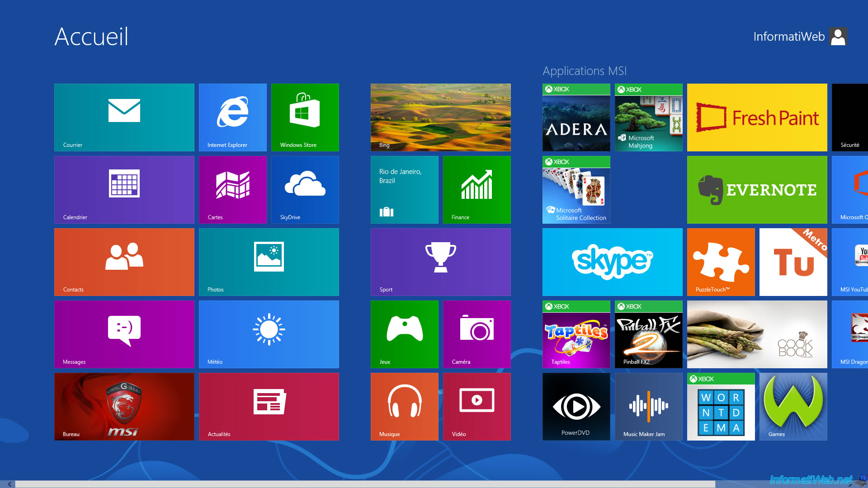Launch the Taptiles game tile
The width and height of the screenshot is (868, 488).
click(576, 334)
